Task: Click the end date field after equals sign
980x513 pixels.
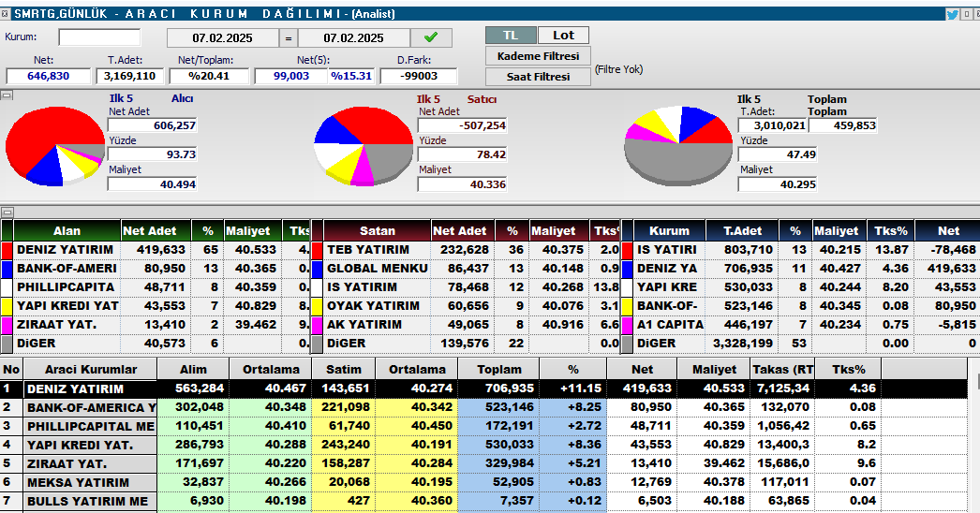Action: click(354, 38)
